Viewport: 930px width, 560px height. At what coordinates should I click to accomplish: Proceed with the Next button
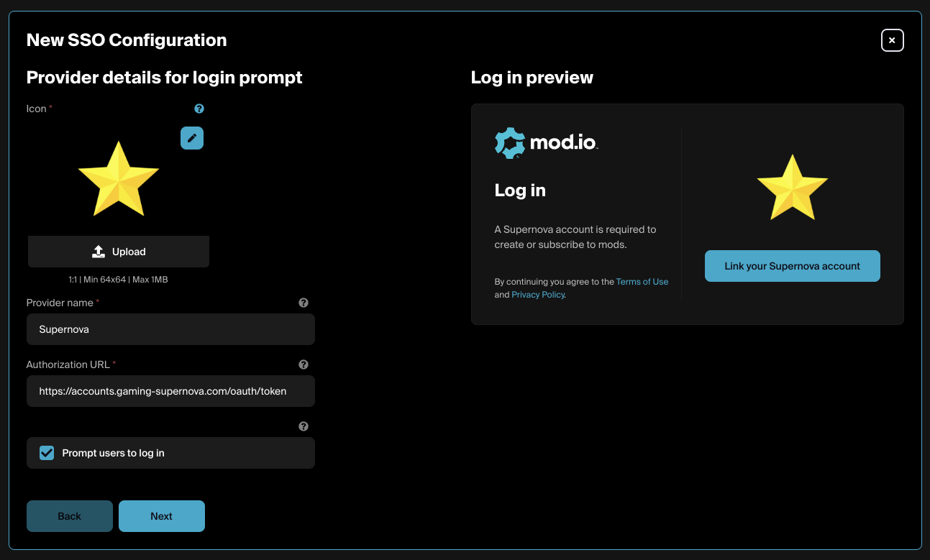pos(162,516)
